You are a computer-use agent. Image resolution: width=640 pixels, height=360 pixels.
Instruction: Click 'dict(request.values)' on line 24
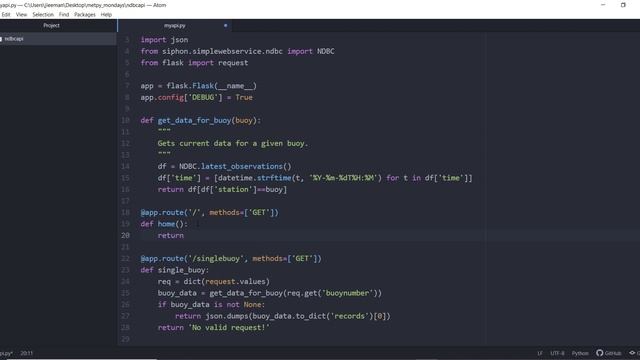[x=227, y=281]
